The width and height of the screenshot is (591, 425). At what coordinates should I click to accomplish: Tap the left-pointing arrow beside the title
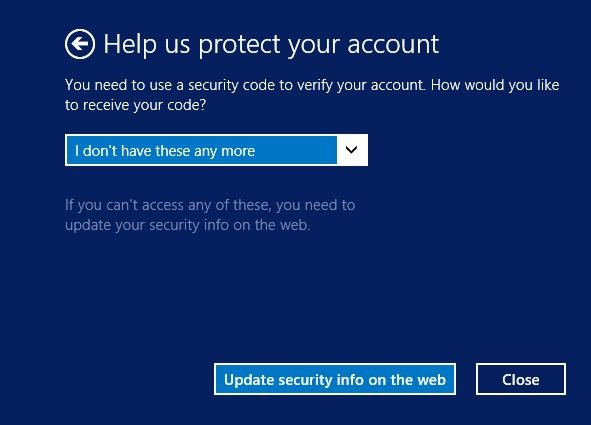[80, 44]
